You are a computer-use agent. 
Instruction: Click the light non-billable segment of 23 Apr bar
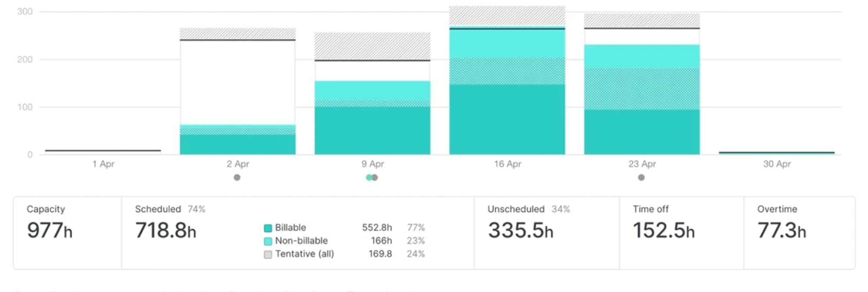click(642, 56)
